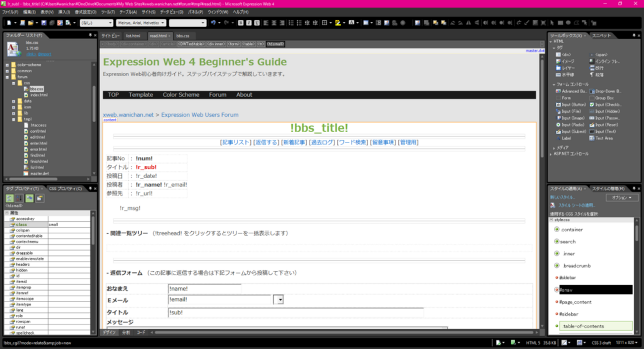The height and width of the screenshot is (349, 644).
Task: Click the 記事リスト link
Action: click(236, 142)
